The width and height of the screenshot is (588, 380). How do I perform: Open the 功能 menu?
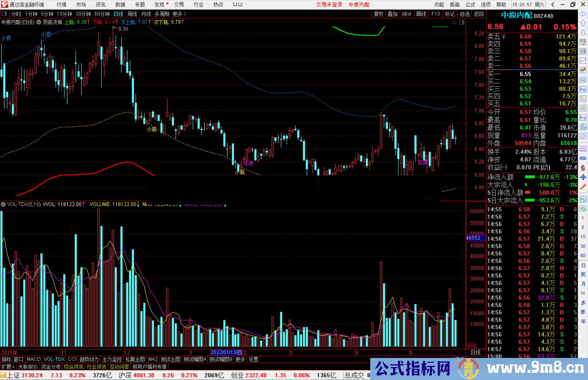(439, 5)
